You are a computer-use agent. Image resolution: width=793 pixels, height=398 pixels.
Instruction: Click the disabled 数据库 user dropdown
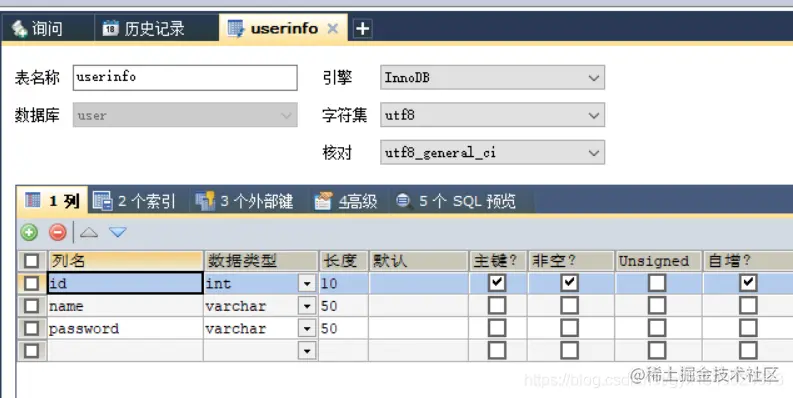[185, 115]
